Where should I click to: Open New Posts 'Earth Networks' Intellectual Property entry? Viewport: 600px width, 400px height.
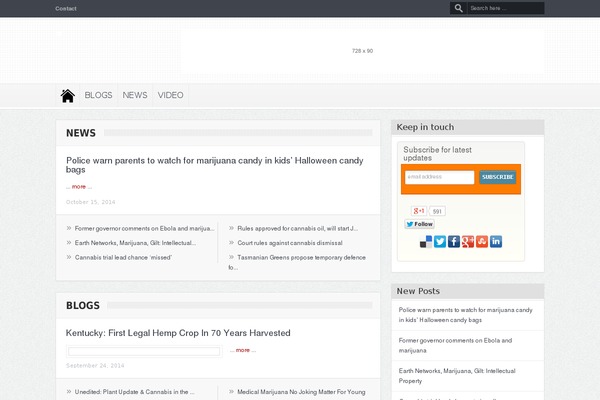(x=457, y=376)
